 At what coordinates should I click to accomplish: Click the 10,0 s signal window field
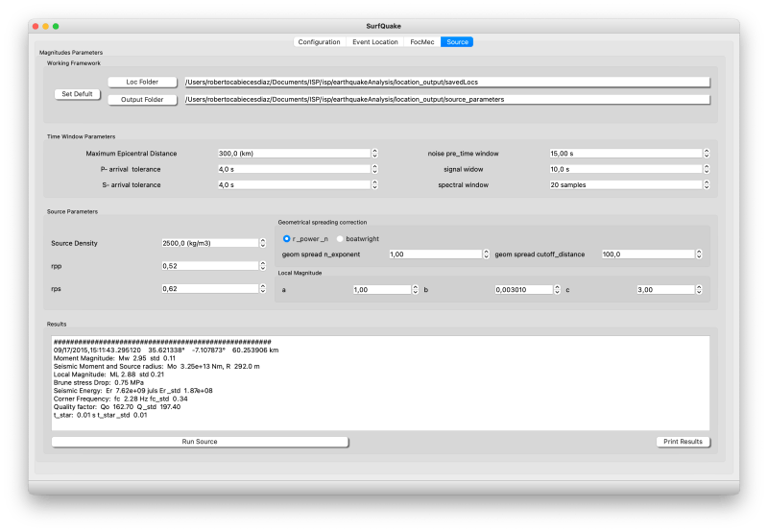point(626,169)
